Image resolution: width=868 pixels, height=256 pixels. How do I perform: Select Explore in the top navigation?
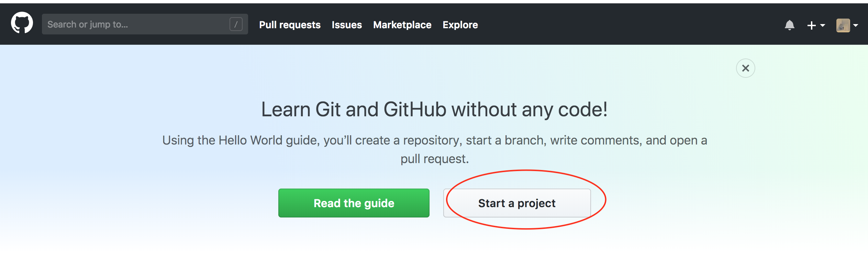point(460,25)
